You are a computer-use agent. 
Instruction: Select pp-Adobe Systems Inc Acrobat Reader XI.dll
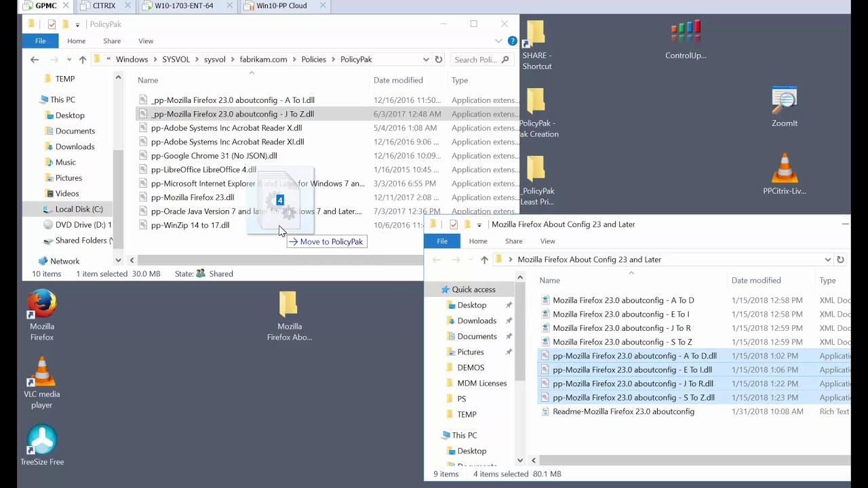point(227,142)
